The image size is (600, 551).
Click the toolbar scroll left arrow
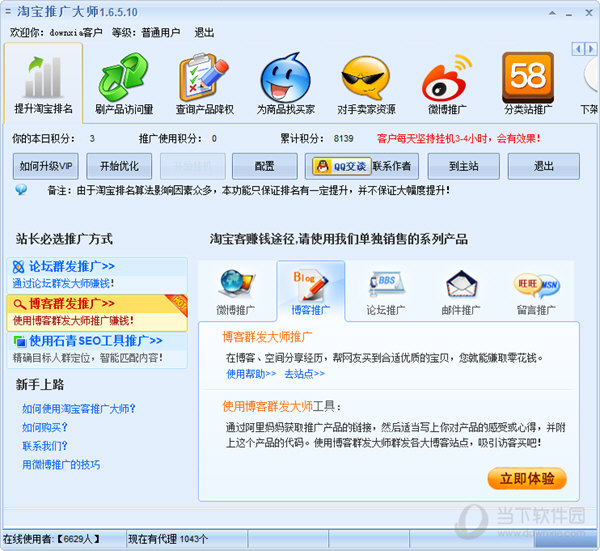(x=578, y=49)
